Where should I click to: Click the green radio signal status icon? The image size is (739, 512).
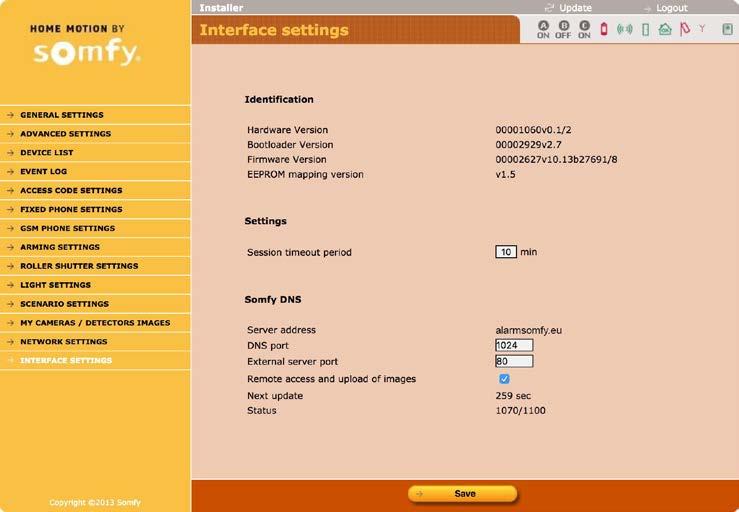[625, 29]
